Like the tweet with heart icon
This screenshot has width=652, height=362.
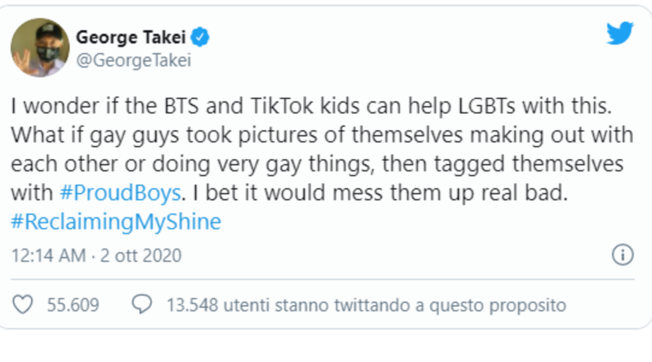22,305
